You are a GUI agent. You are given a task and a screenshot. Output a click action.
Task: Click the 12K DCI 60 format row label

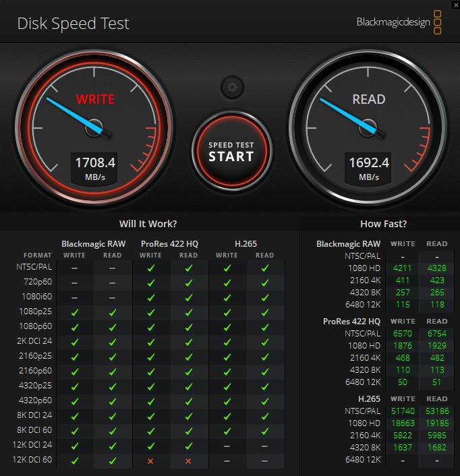(32, 460)
